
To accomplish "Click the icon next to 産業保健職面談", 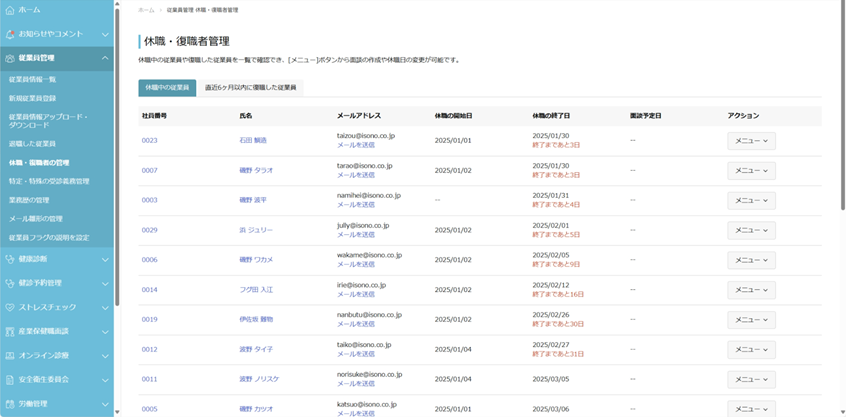I will click(x=9, y=331).
